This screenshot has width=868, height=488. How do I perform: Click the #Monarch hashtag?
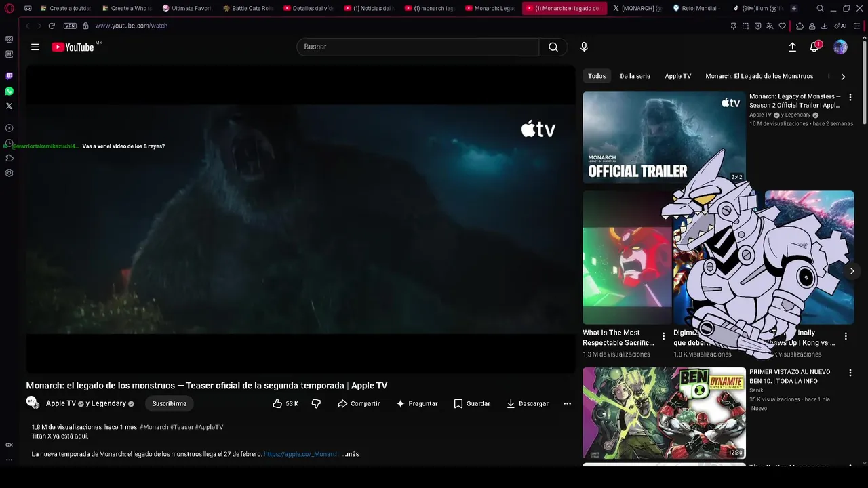[x=154, y=427]
